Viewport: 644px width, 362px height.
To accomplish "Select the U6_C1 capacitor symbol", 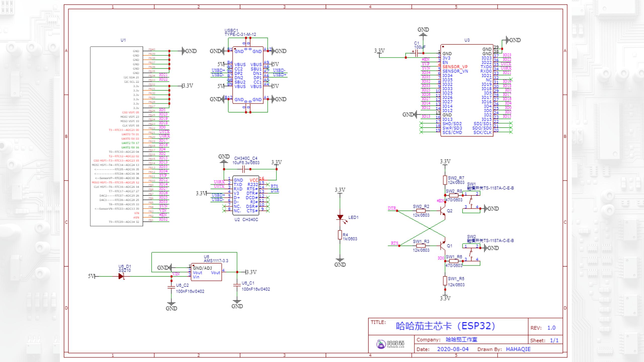I will [x=237, y=285].
